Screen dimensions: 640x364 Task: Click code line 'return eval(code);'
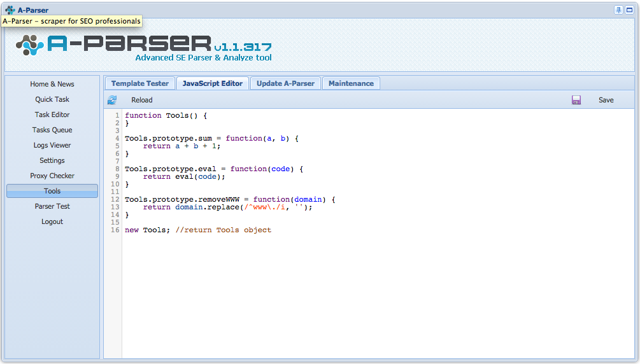(184, 177)
